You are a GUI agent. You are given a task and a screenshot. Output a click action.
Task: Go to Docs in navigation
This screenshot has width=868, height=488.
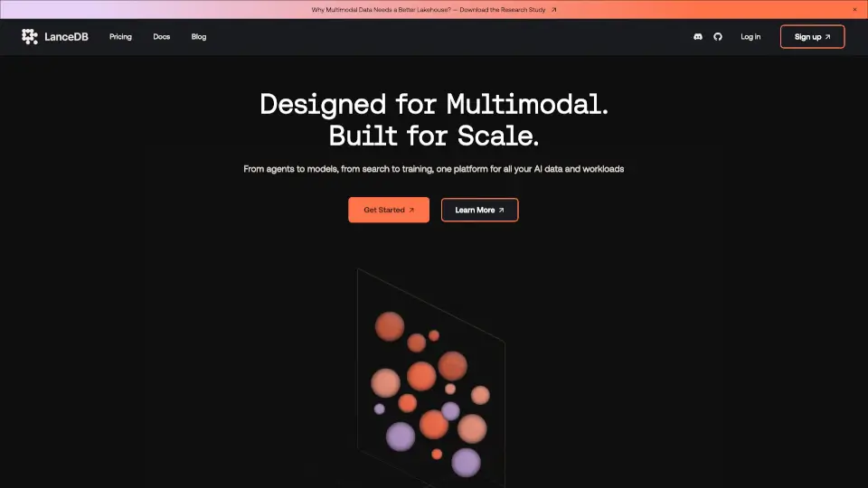pyautogui.click(x=162, y=37)
